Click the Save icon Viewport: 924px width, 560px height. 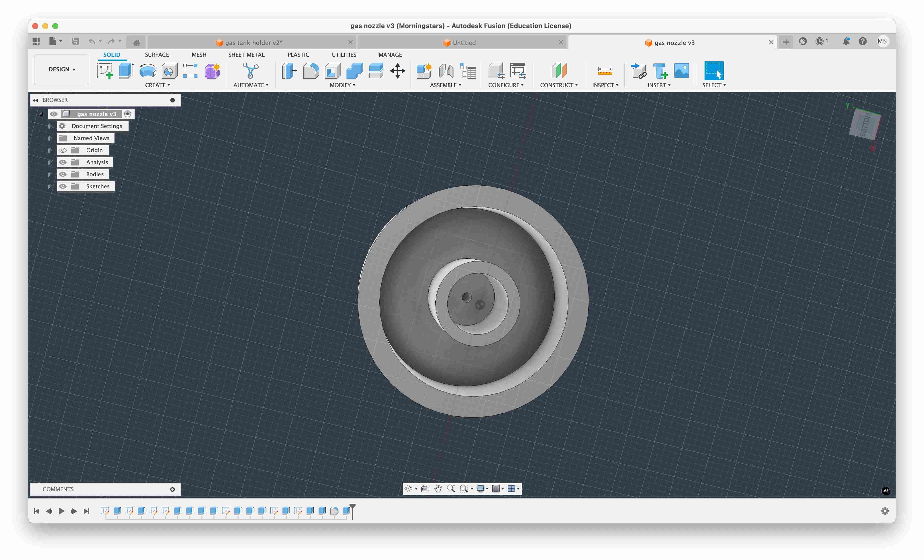pyautogui.click(x=75, y=41)
